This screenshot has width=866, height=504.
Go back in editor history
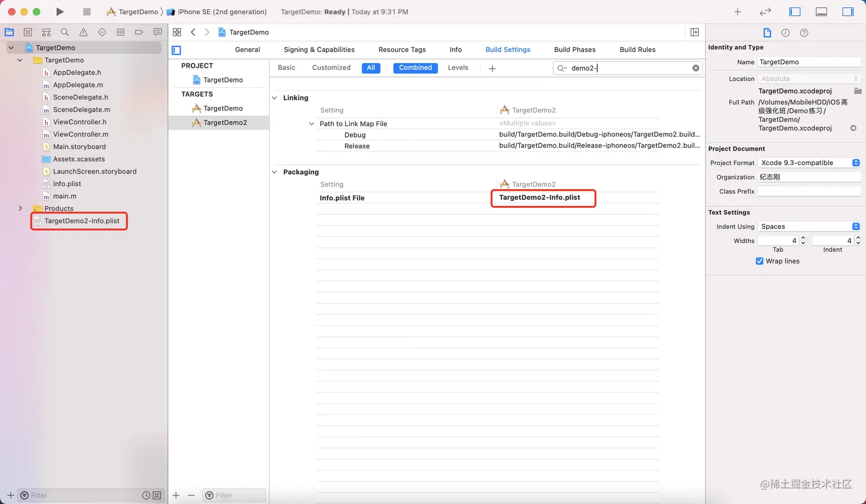click(x=193, y=32)
